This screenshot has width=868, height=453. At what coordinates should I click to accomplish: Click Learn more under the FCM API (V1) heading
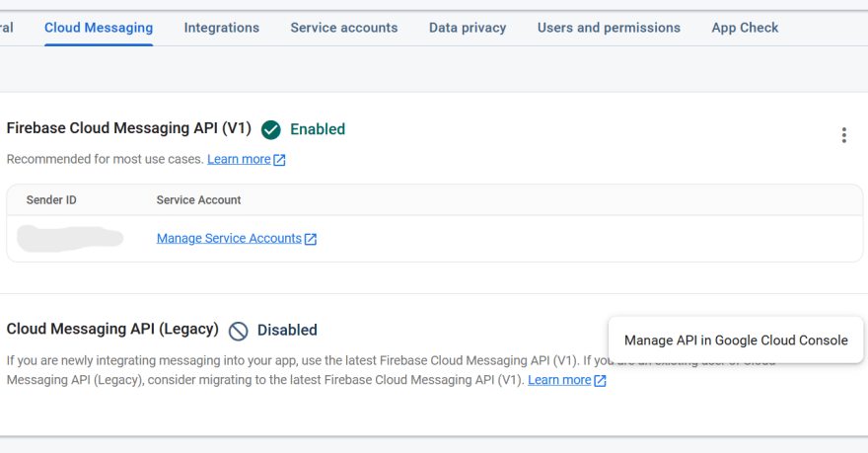pos(239,160)
